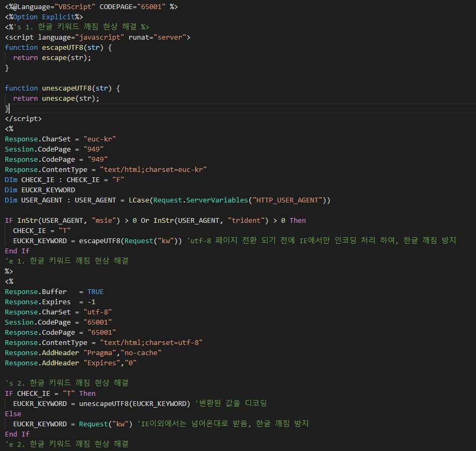Click the DIm CHECK_IE declaration line
The width and height of the screenshot is (476, 451).
click(64, 180)
